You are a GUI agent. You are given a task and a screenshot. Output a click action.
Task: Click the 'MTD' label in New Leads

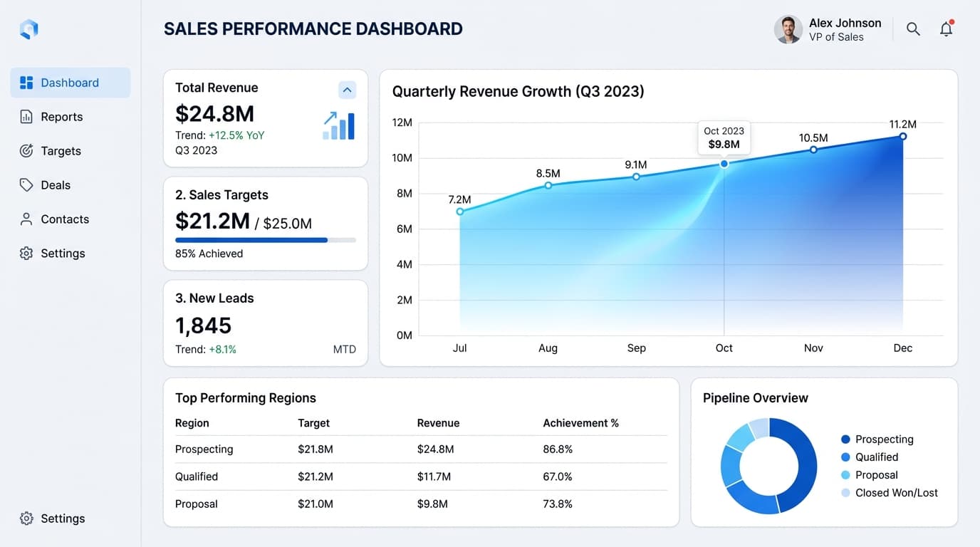pyautogui.click(x=345, y=350)
